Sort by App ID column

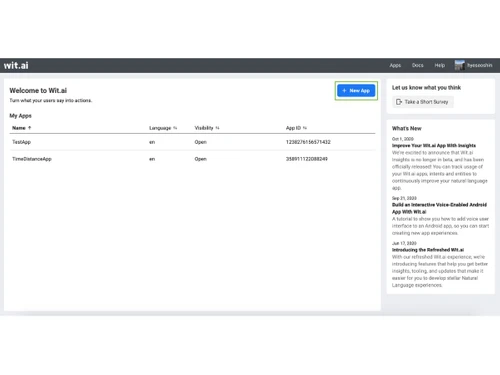point(296,128)
